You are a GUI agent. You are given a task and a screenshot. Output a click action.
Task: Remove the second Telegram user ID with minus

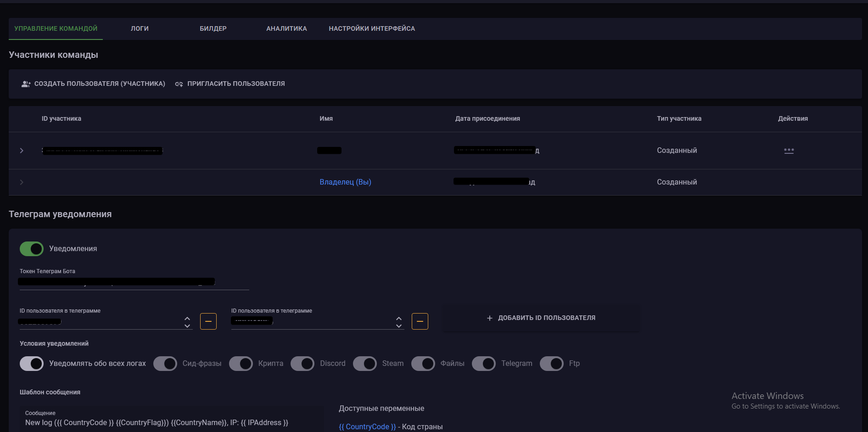[420, 321]
